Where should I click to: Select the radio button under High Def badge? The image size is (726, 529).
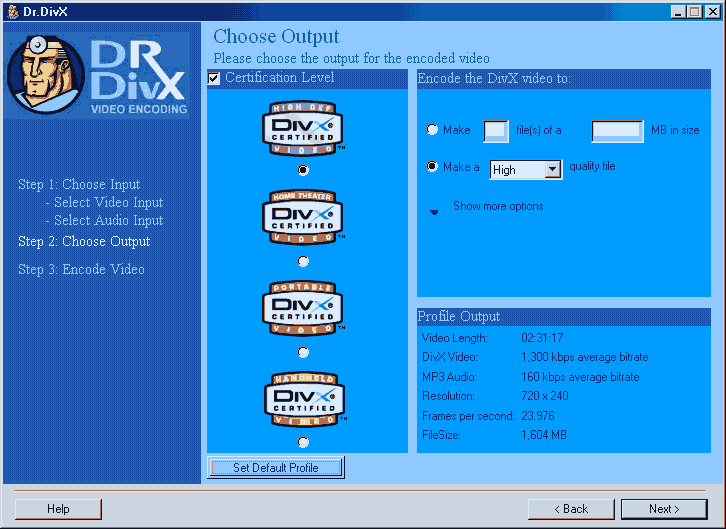pos(303,170)
